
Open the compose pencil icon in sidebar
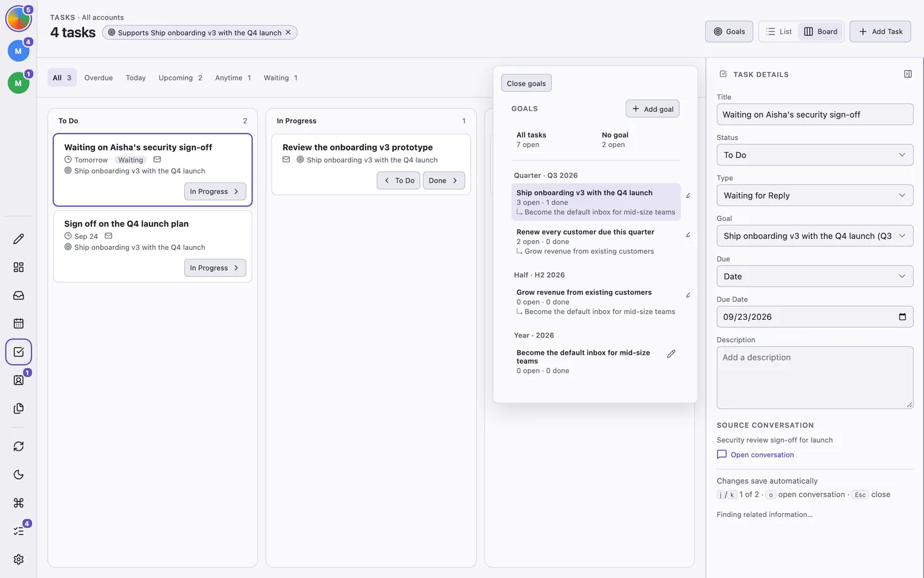19,239
